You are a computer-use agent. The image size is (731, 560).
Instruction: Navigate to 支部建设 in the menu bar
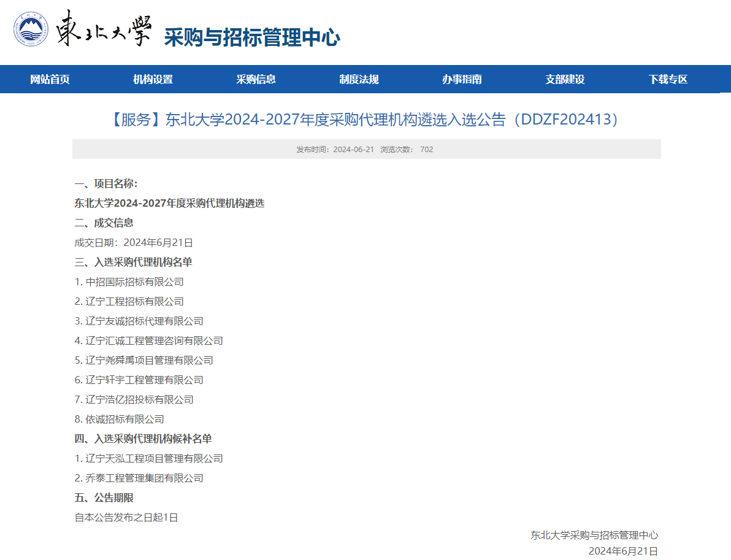[x=565, y=79]
